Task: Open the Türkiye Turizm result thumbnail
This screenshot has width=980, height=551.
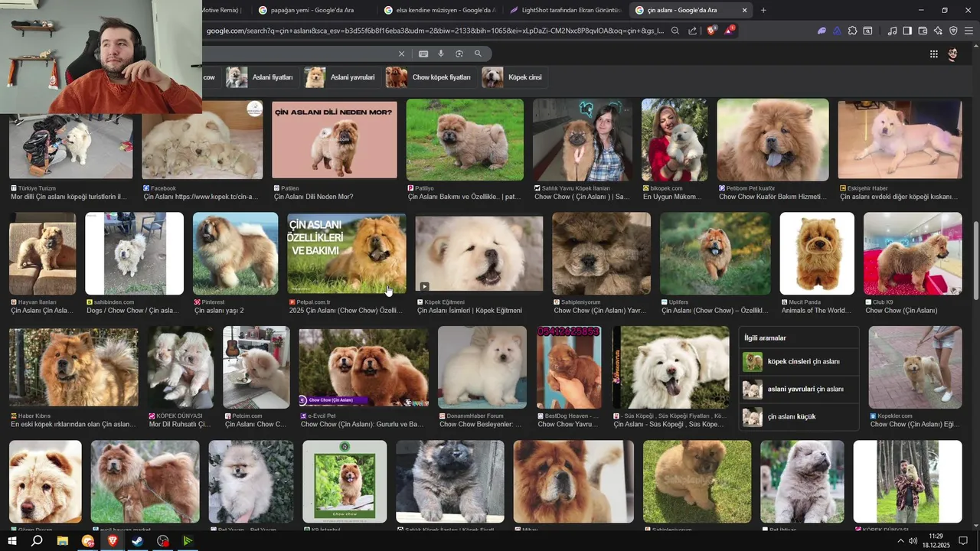Action: coord(71,146)
